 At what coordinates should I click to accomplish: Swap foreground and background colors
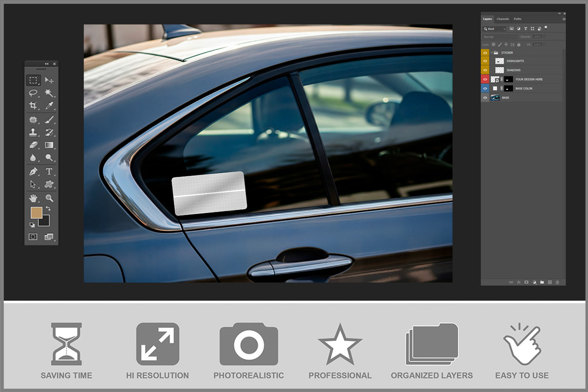[48, 209]
